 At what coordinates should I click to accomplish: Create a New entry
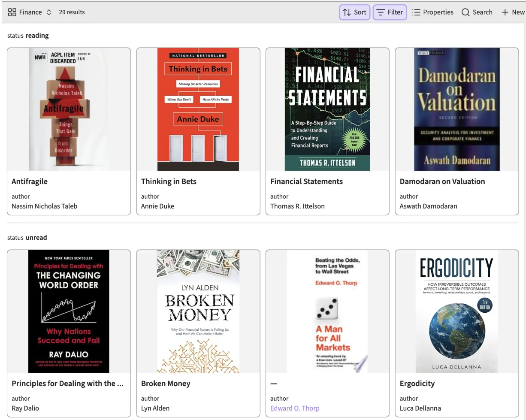[x=513, y=12]
